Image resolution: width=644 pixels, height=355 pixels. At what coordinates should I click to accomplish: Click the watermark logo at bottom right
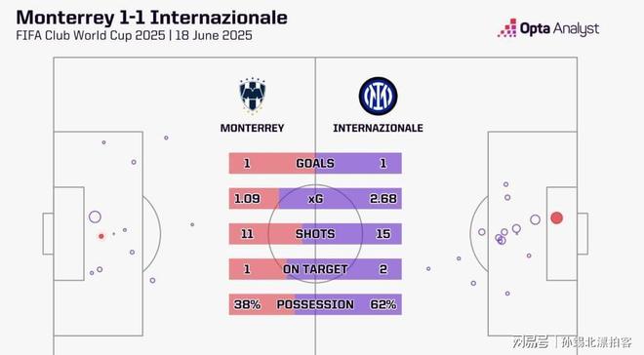click(572, 341)
